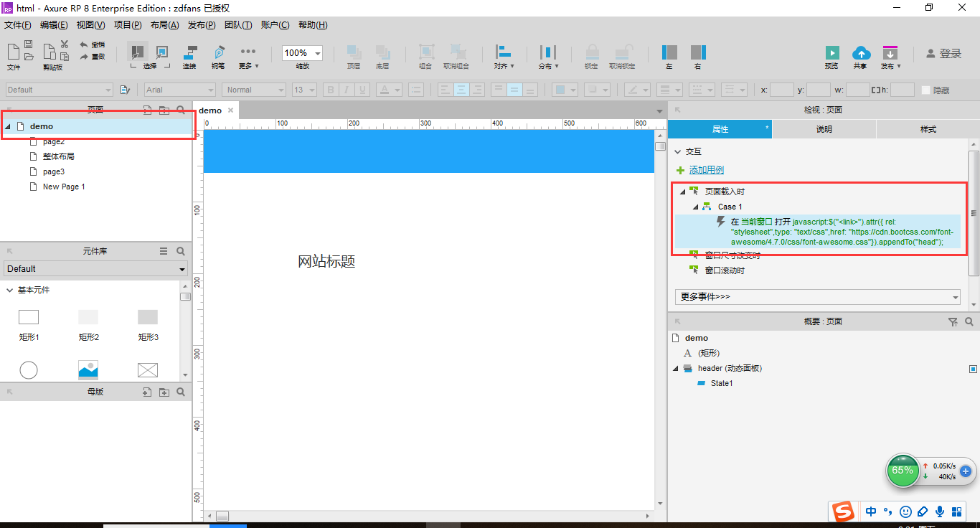The image size is (980, 528).
Task: Click the Send to Back (底层) icon
Action: (382, 52)
